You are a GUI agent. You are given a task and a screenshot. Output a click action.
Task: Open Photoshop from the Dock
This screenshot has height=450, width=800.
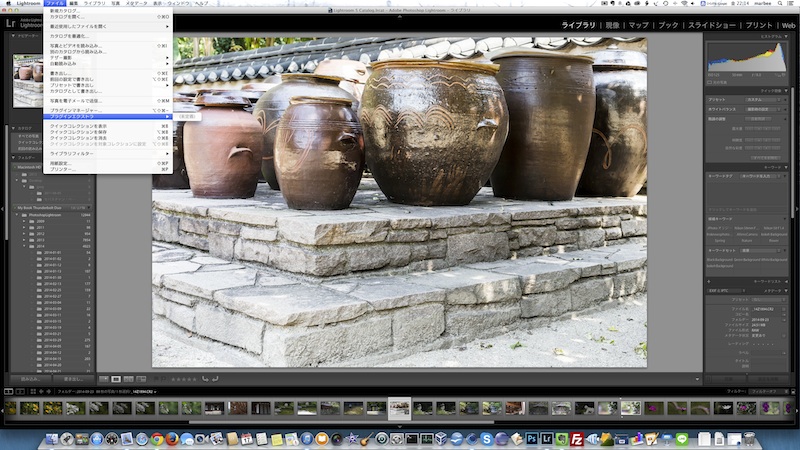point(532,439)
